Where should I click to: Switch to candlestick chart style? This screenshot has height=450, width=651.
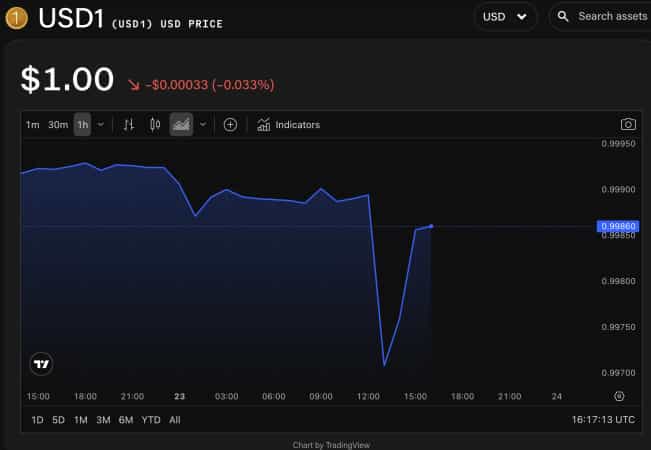point(155,125)
